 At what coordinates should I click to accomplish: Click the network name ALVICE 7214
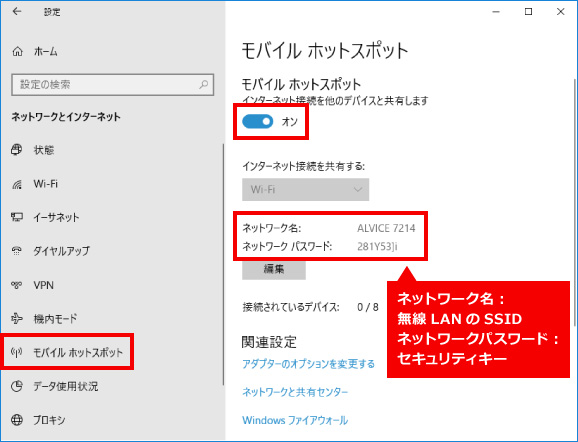(386, 228)
